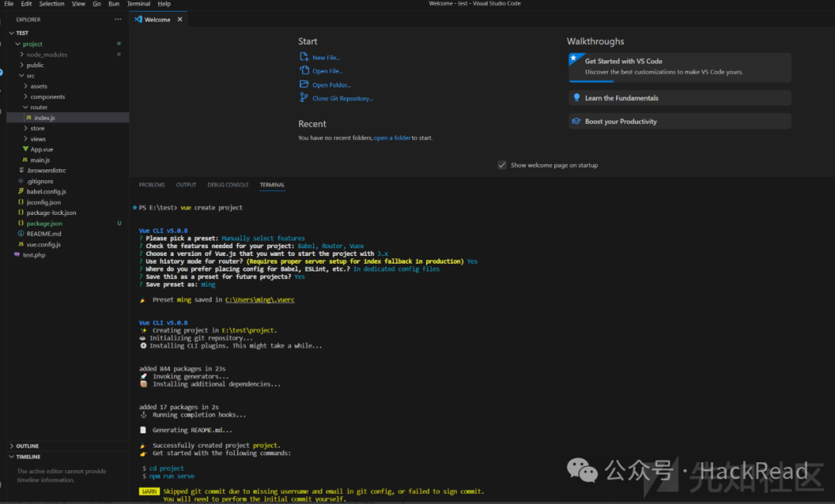Viewport: 835px width, 504px height.
Task: Click the lightbulb icon beside Learn the Fundamentals
Action: [x=576, y=97]
